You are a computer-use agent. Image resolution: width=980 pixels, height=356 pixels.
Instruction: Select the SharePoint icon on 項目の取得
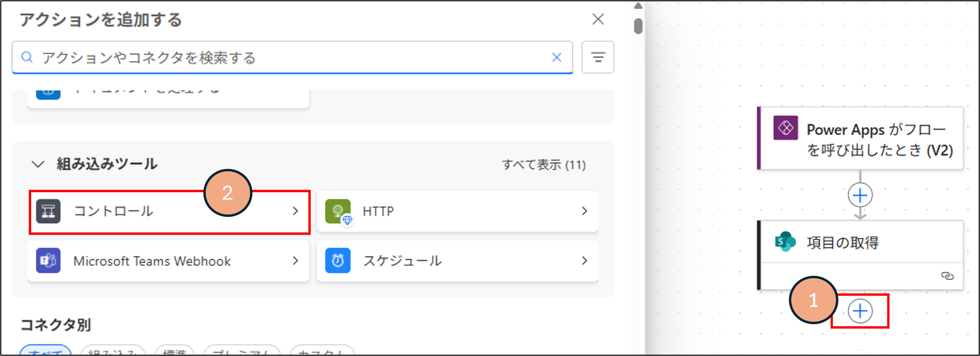coord(785,242)
